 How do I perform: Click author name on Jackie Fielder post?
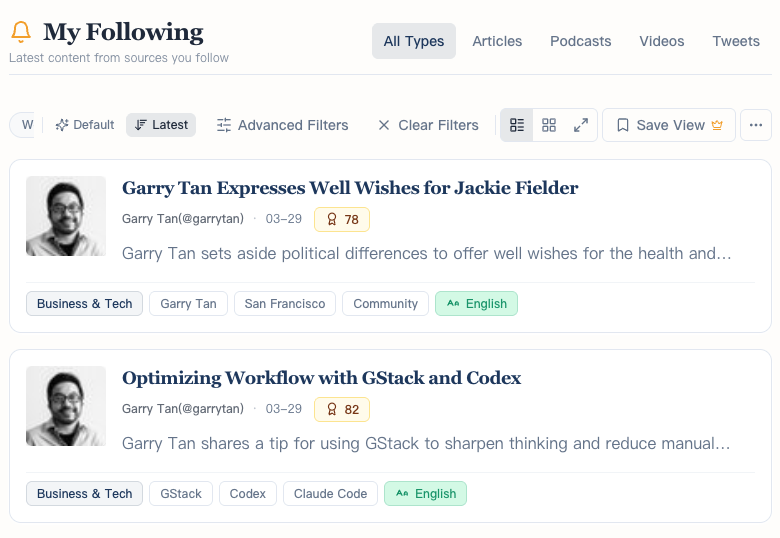tap(183, 219)
